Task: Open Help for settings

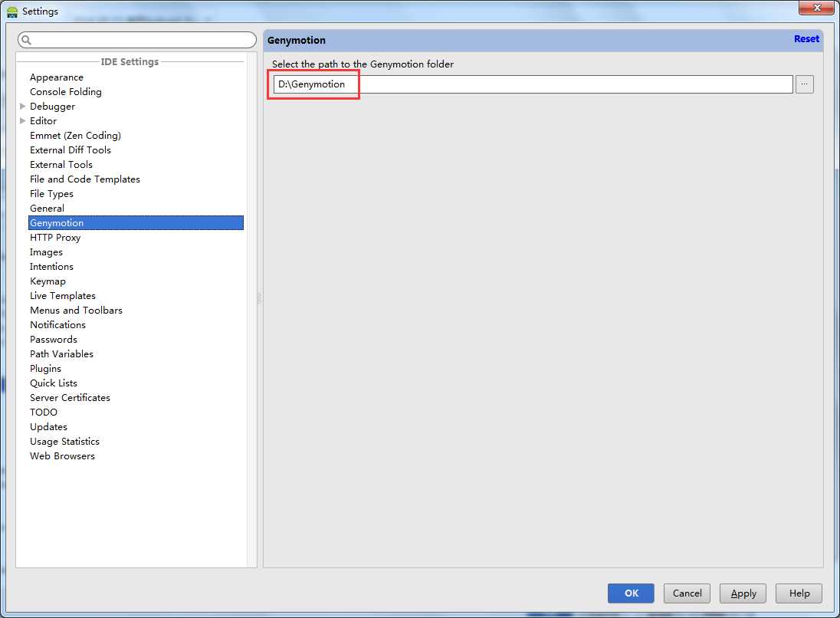Action: (799, 593)
